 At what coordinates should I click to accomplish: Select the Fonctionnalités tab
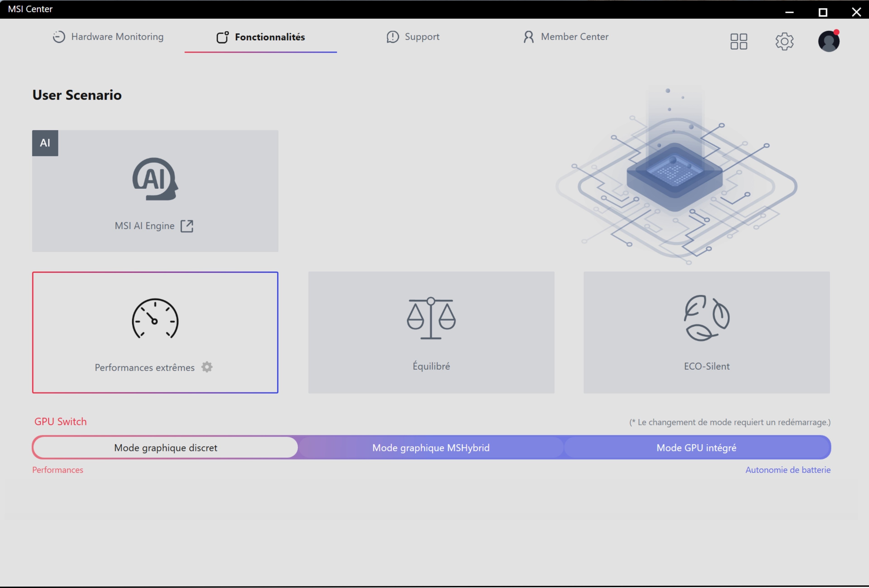point(261,37)
